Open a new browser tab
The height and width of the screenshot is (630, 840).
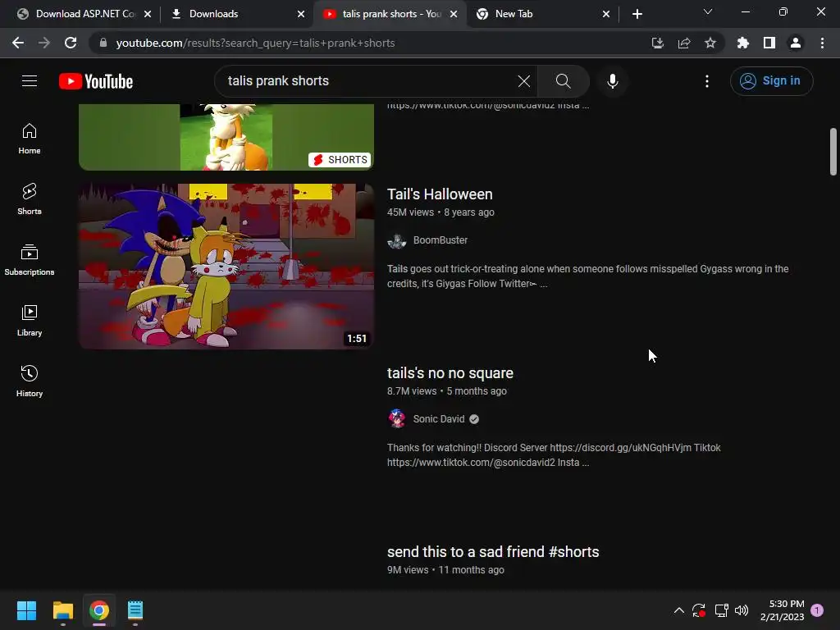point(637,14)
